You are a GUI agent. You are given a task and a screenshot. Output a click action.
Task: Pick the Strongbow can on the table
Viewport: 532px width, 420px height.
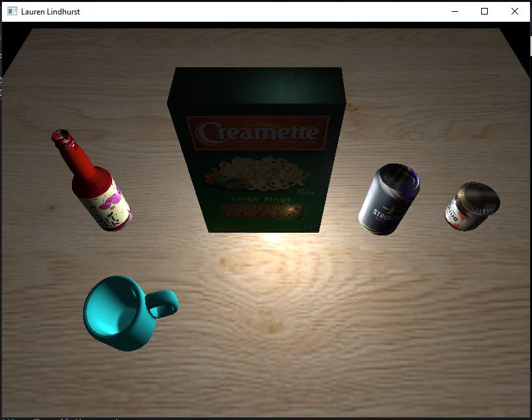[389, 199]
